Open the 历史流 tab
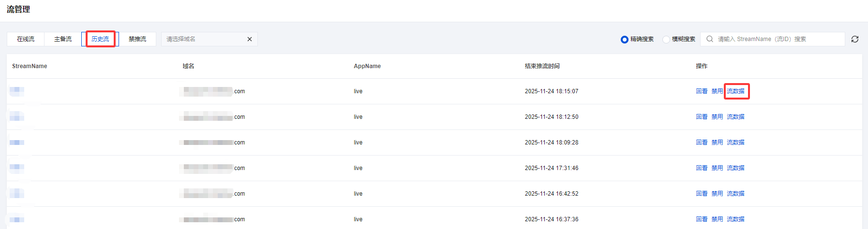868x229 pixels. pos(100,39)
